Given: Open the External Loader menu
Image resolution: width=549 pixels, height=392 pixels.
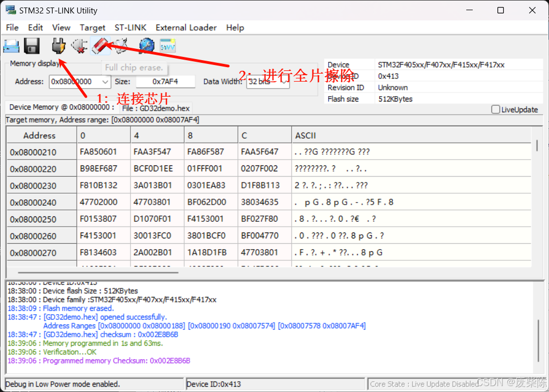Looking at the screenshot, I should point(186,27).
